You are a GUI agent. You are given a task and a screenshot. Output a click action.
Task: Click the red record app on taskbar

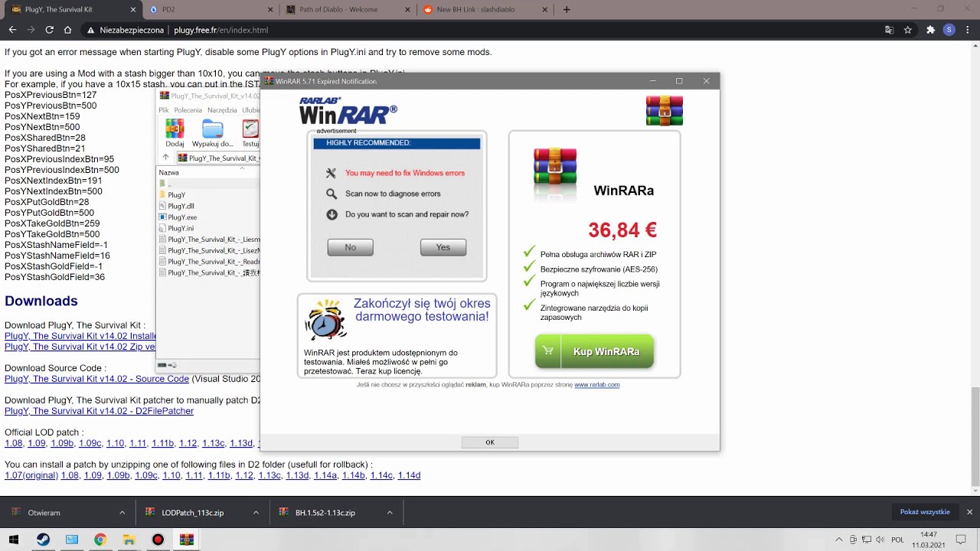point(158,540)
